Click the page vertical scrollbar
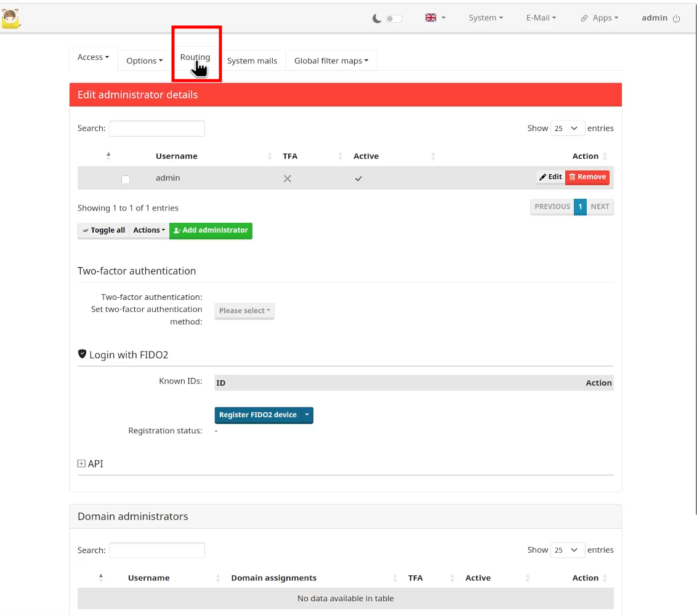The width and height of the screenshot is (697, 616). click(x=696, y=258)
